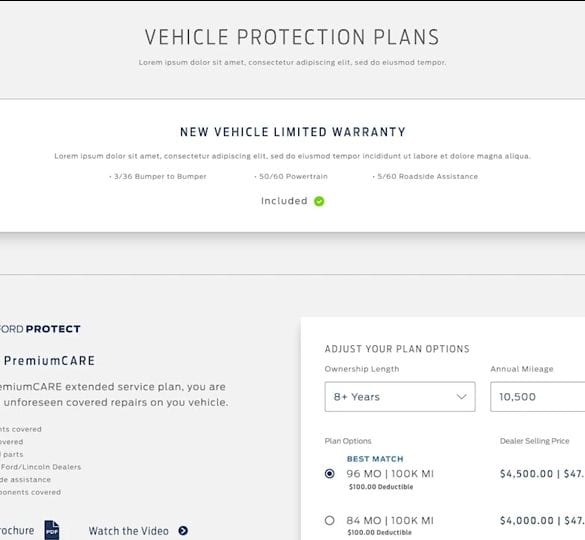Click the $4,500.00 dealer selling price
Screen dimensions: 585x540
point(526,474)
